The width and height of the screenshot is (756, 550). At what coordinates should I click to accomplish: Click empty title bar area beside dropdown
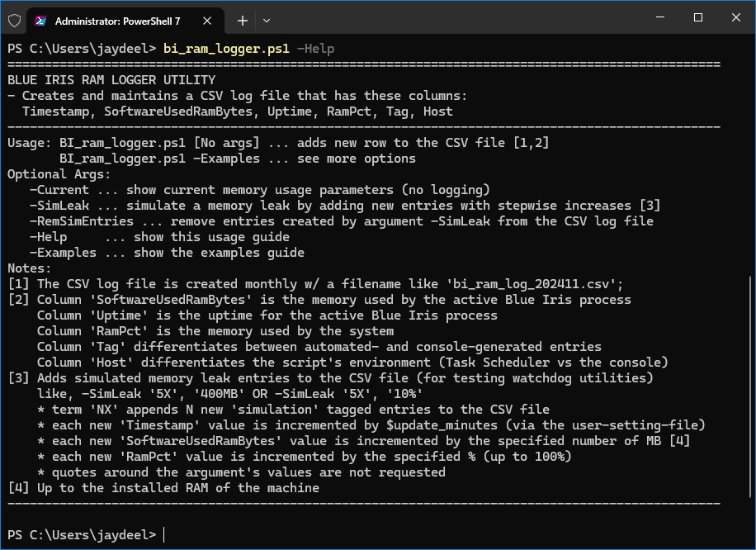click(458, 17)
